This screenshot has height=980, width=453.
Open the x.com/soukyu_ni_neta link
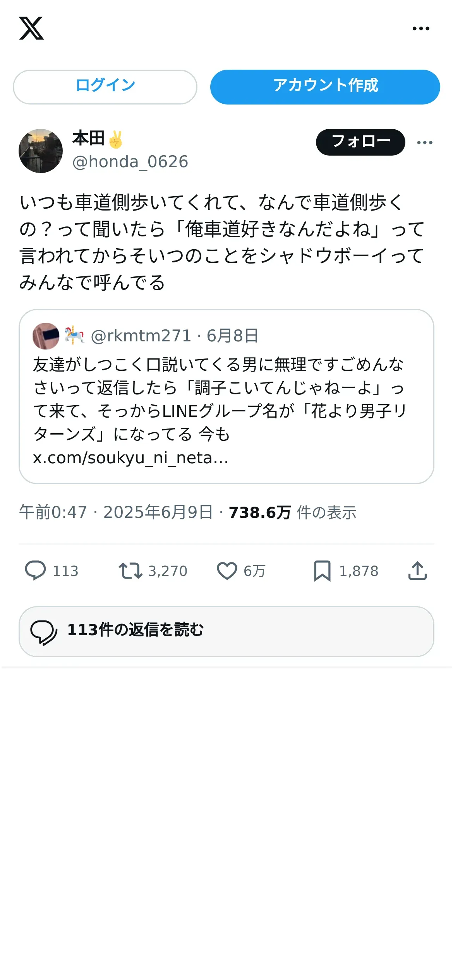coord(130,458)
